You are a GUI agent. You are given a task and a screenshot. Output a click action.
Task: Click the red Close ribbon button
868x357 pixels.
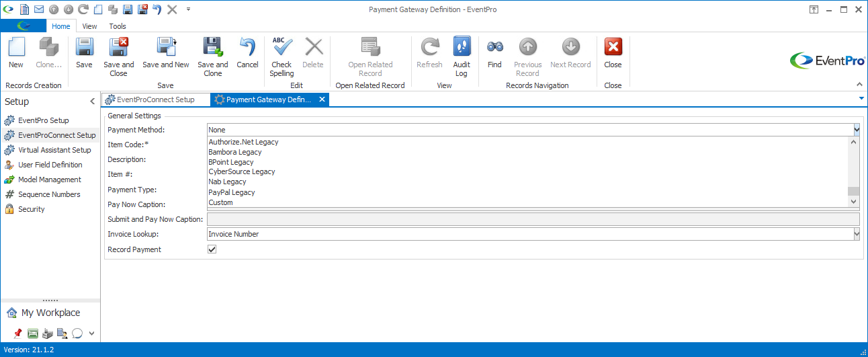pos(613,53)
